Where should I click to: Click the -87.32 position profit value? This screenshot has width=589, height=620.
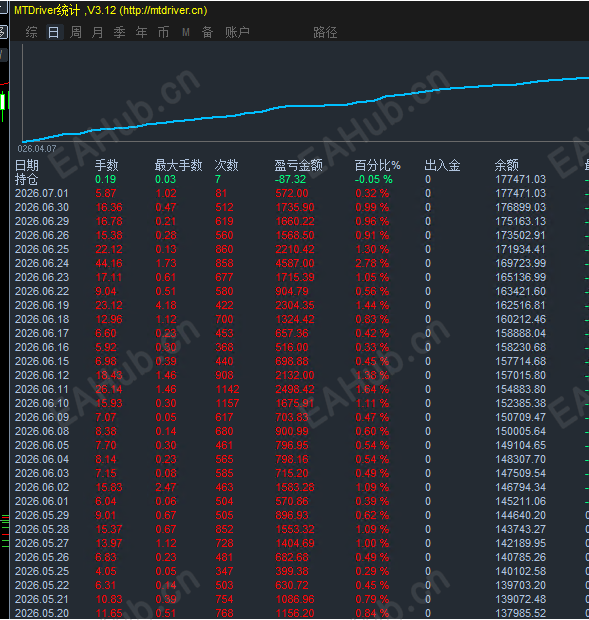click(x=291, y=179)
